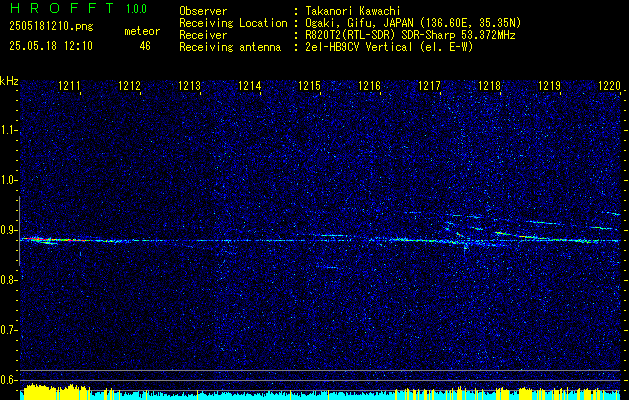Click the Receiver field label
This screenshot has height=400, width=629.
[x=203, y=35]
